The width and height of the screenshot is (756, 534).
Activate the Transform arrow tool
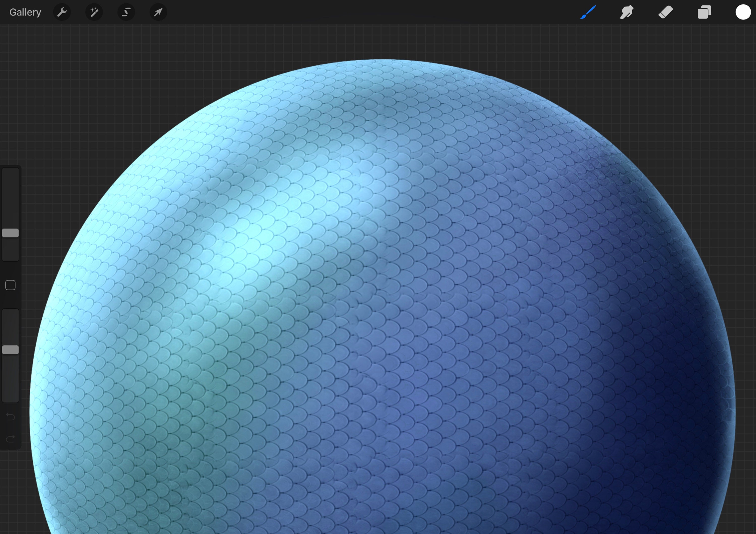[x=158, y=12]
